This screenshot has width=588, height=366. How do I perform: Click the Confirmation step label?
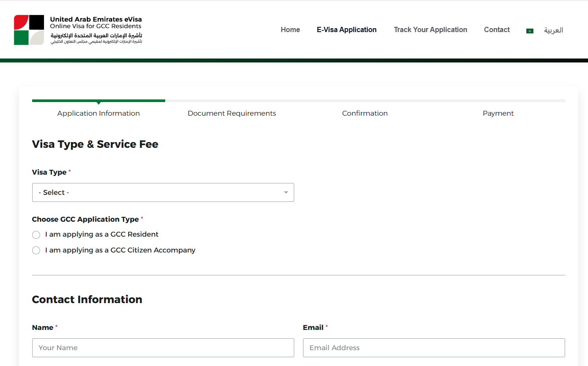tap(365, 113)
